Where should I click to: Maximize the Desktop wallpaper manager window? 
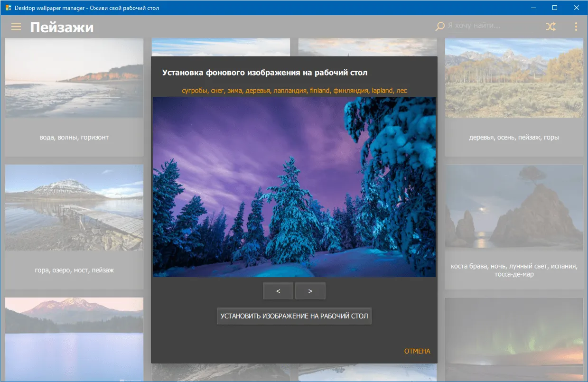click(555, 8)
